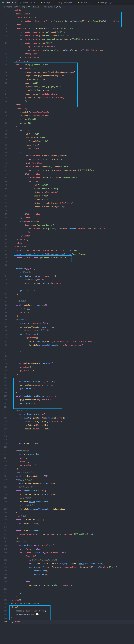Click the 'const form = reactive({' line
This screenshot has width=134, height=644.
click(29, 454)
